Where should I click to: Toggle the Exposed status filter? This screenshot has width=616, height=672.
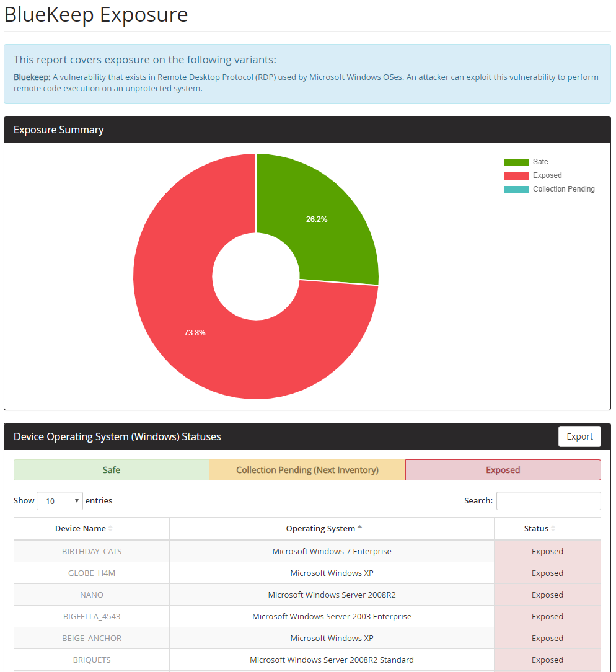click(x=503, y=470)
